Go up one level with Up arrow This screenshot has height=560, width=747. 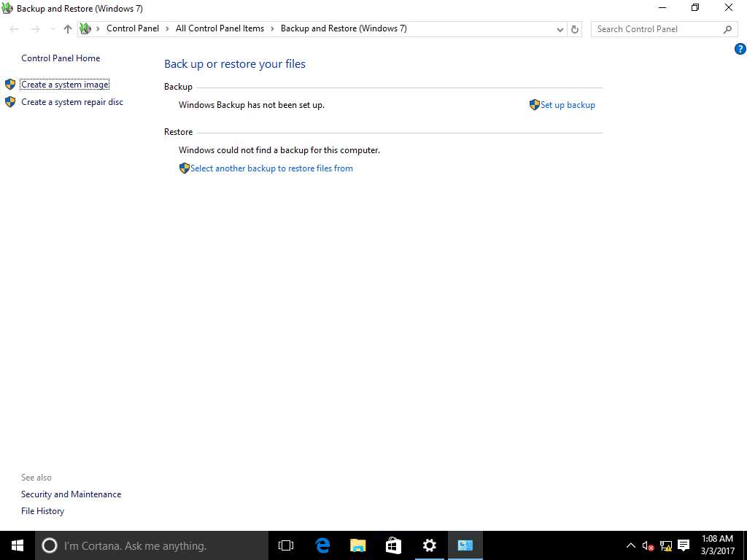(x=68, y=29)
